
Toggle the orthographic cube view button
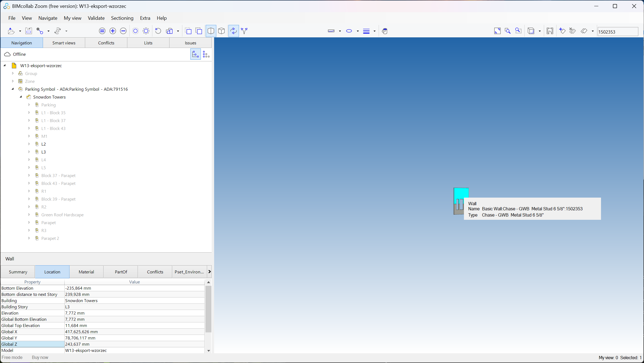coord(221,31)
